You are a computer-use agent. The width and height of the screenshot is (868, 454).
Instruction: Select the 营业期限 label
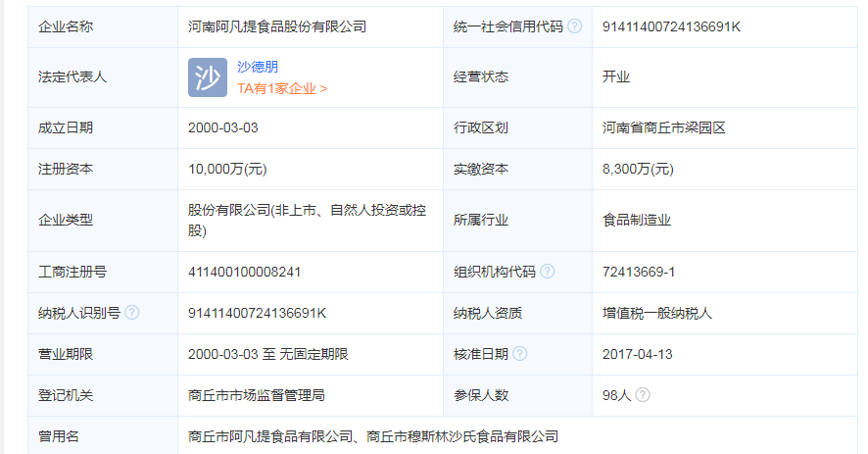coord(66,354)
